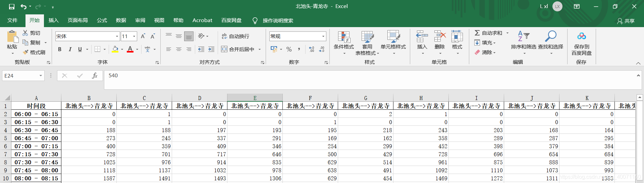Image resolution: width=644 pixels, height=183 pixels.
Task: Switch to the Formulas (公式) tab
Action: 102,20
